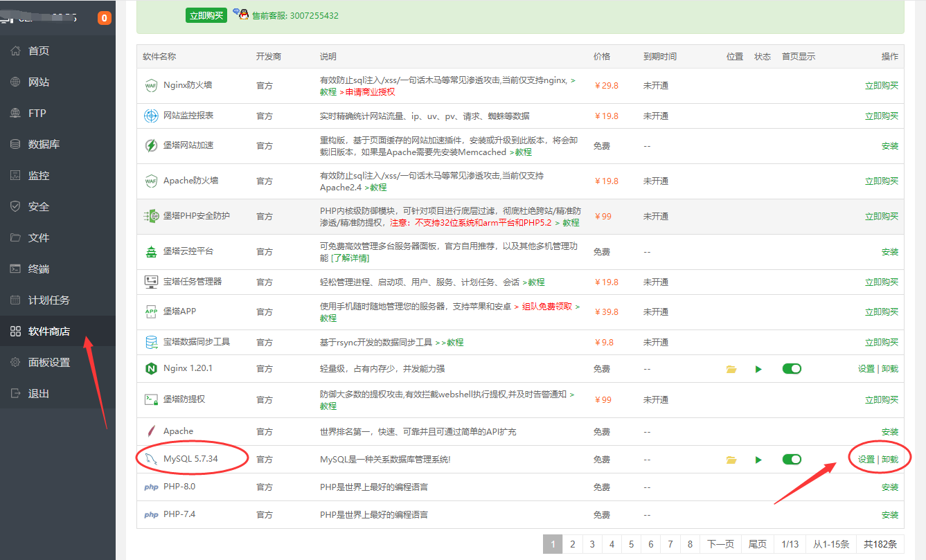
Task: Click the 宝塔任务管理器 monitor icon
Action: (151, 282)
